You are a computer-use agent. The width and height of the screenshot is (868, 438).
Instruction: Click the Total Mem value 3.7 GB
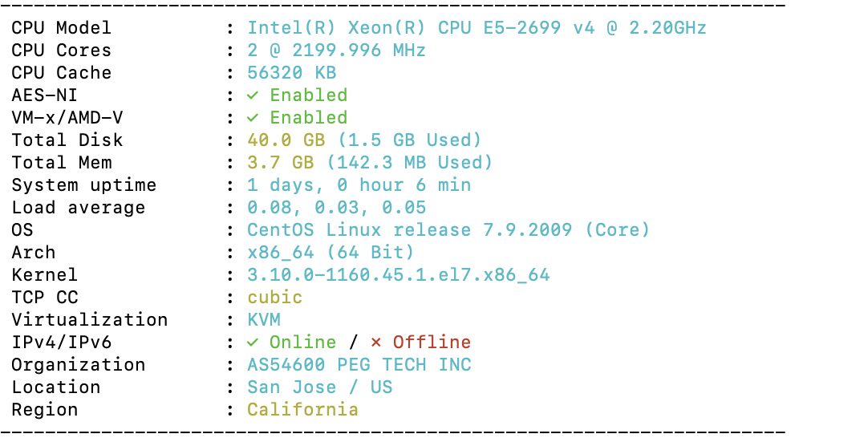click(281, 163)
